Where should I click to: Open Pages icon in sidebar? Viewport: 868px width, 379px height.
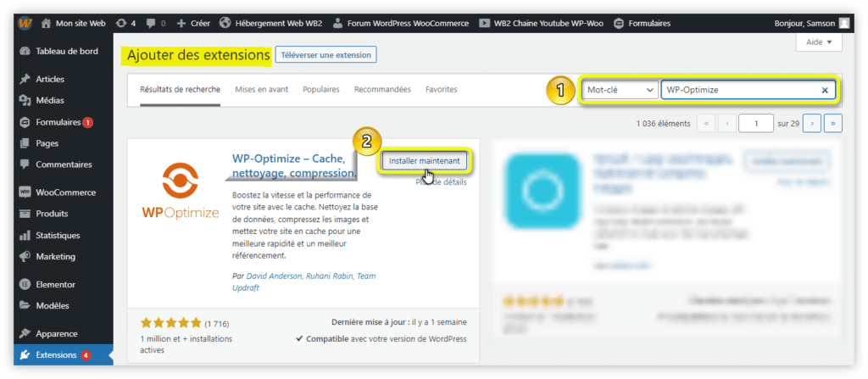[x=25, y=143]
